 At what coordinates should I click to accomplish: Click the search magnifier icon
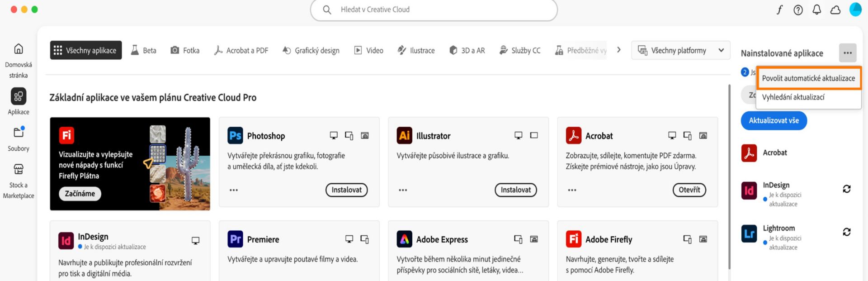coord(327,10)
